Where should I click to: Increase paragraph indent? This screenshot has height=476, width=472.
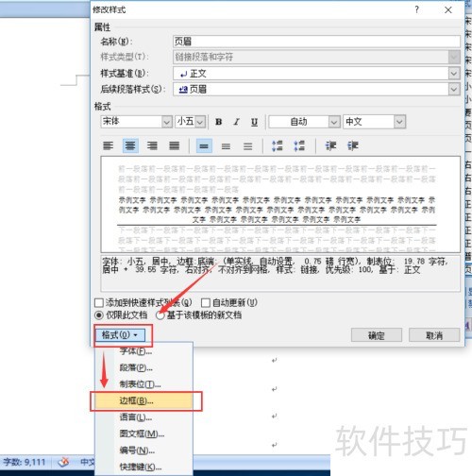coord(353,145)
